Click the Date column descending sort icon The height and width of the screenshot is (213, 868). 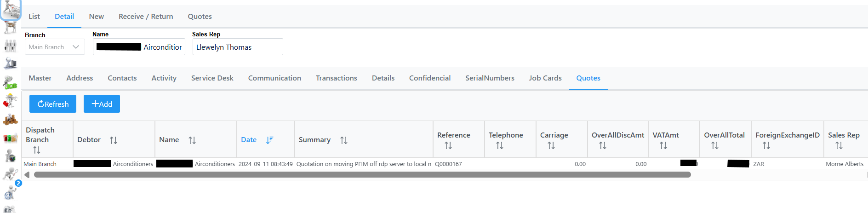pyautogui.click(x=269, y=140)
